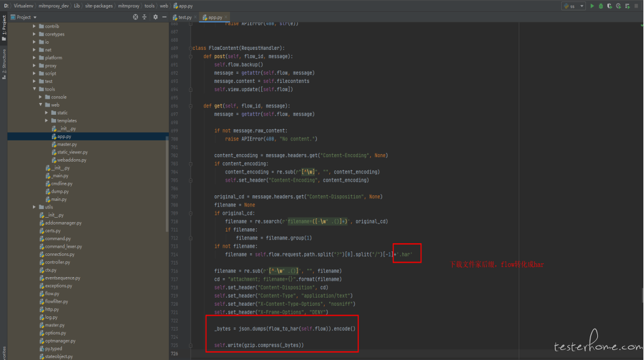
Task: Select py.typed file
Action: click(x=54, y=349)
